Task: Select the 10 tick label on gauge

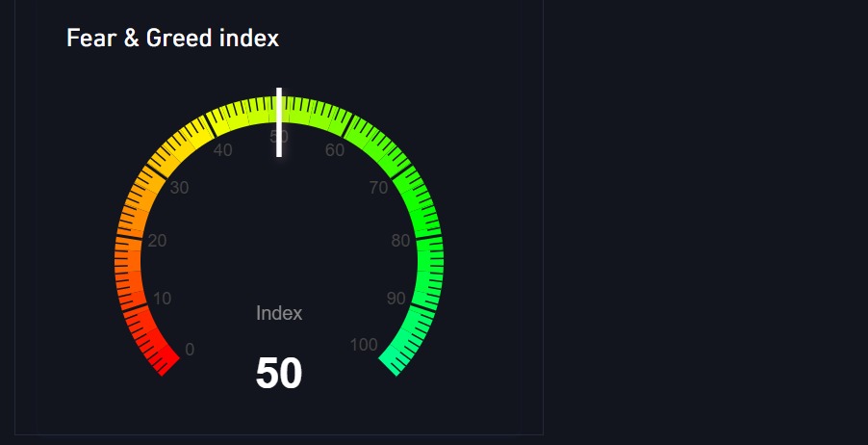Action: [x=163, y=299]
